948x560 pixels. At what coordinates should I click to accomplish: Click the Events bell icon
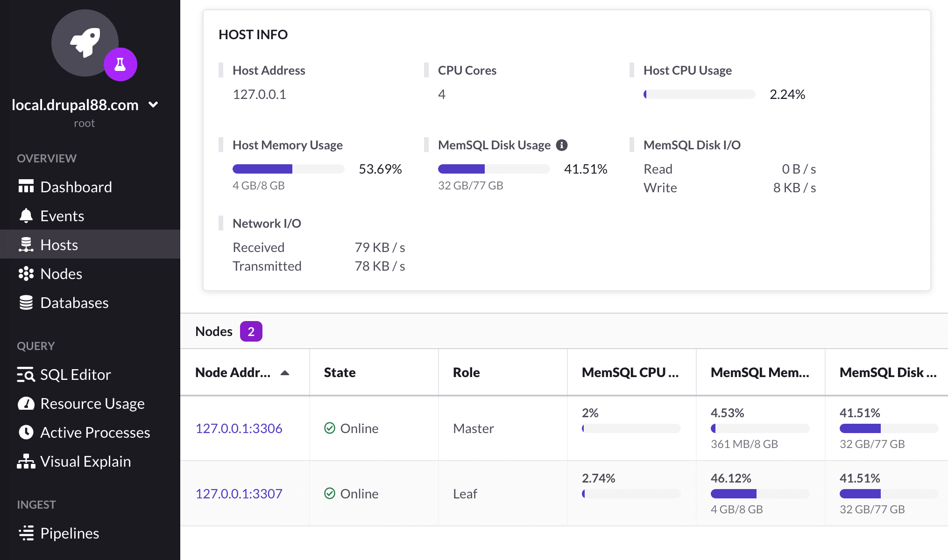tap(26, 216)
